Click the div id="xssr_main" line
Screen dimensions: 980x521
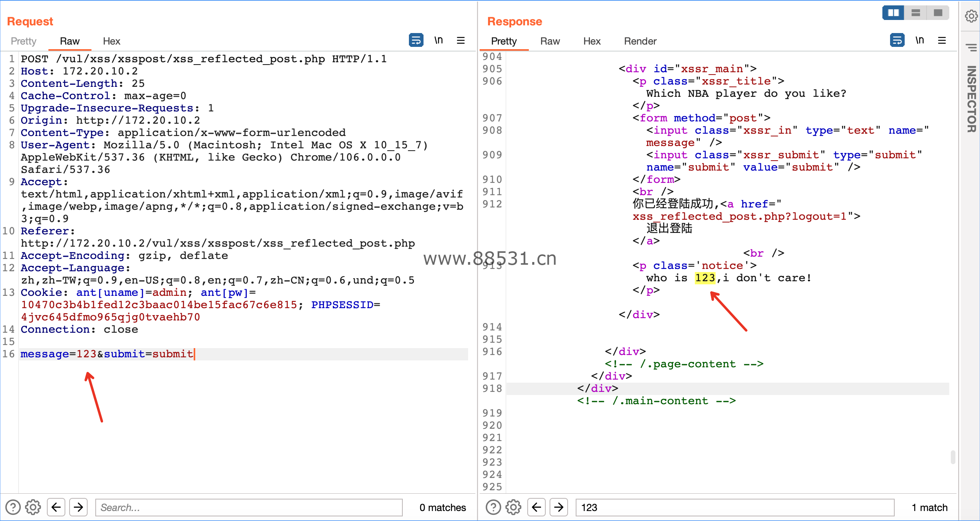pos(688,69)
